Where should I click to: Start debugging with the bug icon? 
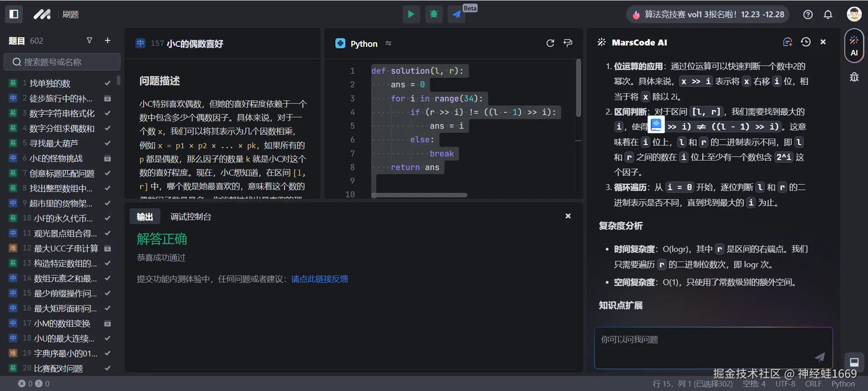click(434, 14)
